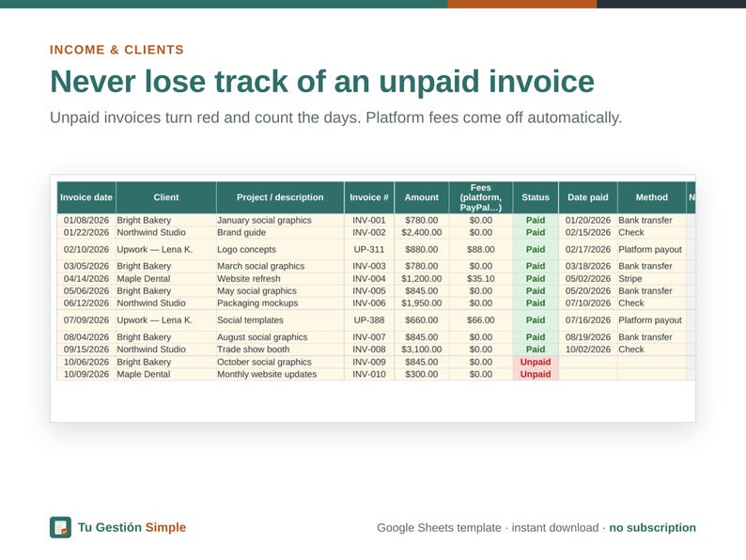
Task: Click the date paid cell 01/20/2026
Action: [x=588, y=220]
